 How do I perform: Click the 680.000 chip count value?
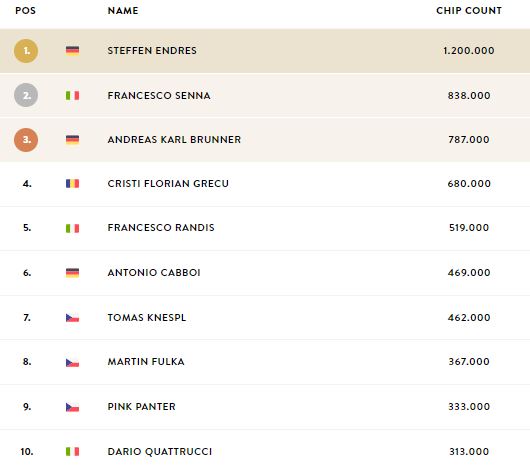tap(469, 184)
